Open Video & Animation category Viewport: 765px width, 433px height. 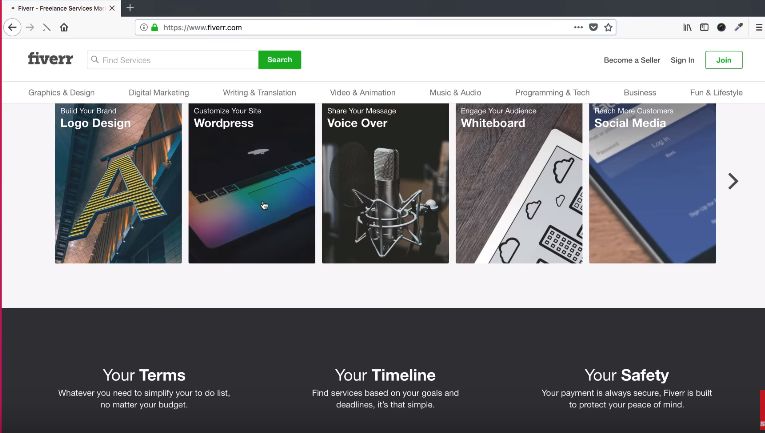[x=362, y=92]
